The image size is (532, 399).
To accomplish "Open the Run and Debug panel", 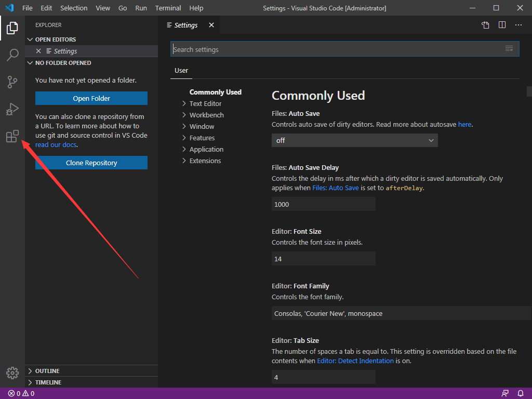I will [x=12, y=109].
